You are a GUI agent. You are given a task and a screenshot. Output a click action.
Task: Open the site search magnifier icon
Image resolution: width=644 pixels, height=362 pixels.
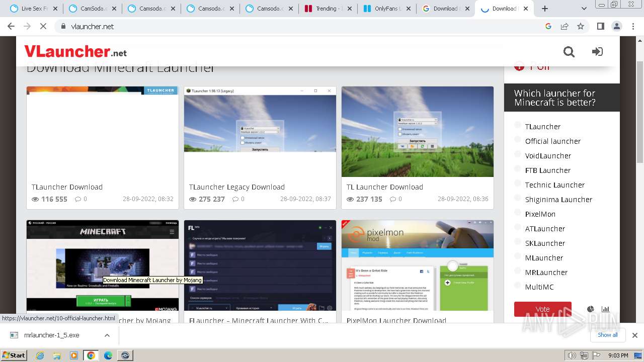click(x=569, y=52)
